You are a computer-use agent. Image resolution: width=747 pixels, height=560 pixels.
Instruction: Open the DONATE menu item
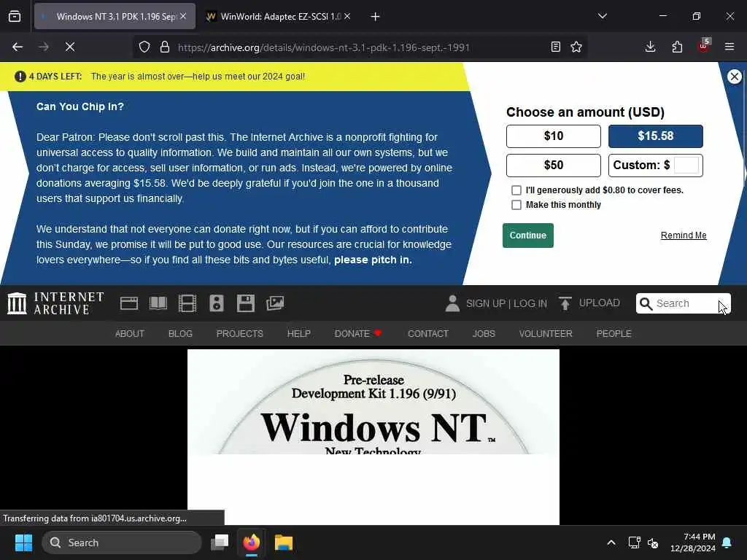[x=357, y=333]
